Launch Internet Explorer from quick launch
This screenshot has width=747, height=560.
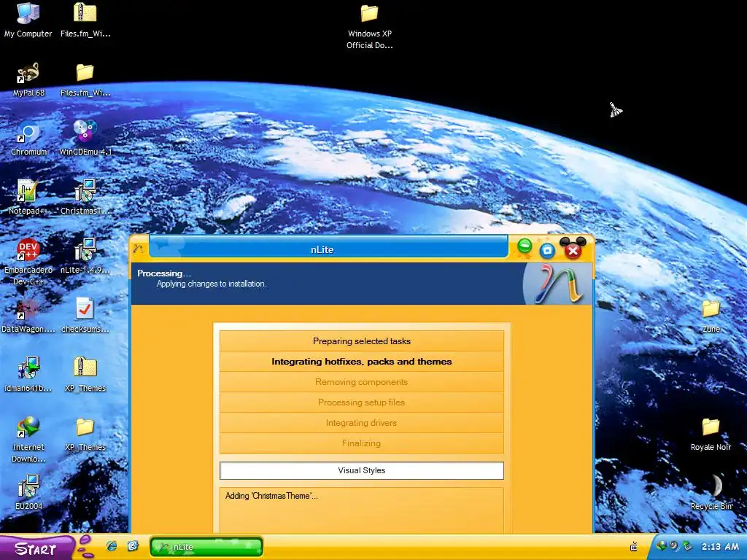point(112,546)
